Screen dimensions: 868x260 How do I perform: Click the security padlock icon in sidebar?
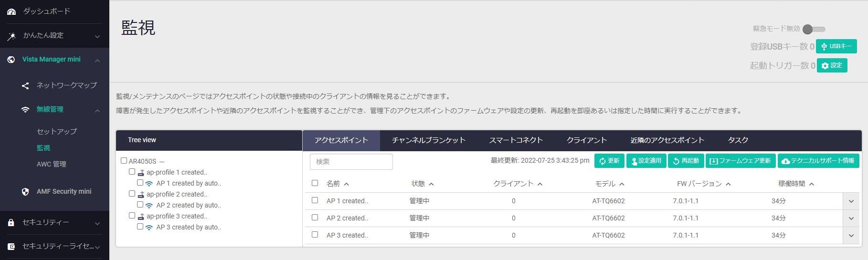coord(11,223)
